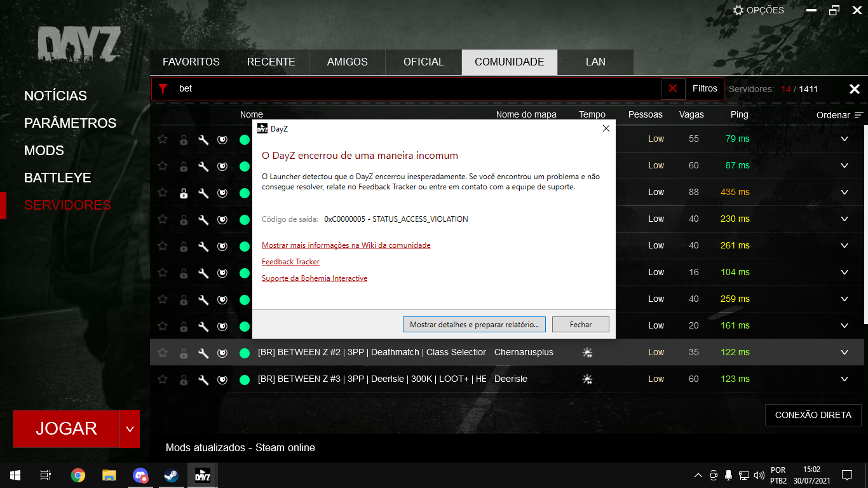Open Suporte da Bohemia Interactive link

tap(315, 278)
